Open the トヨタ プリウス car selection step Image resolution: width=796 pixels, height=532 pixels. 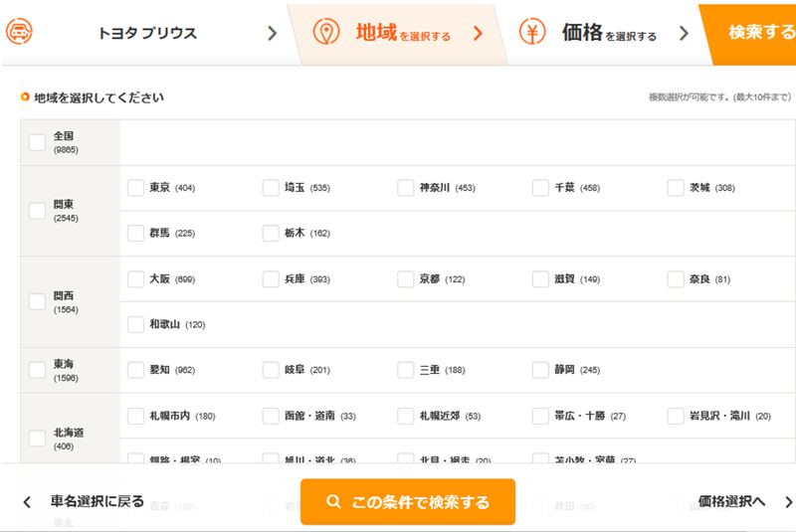point(147,34)
